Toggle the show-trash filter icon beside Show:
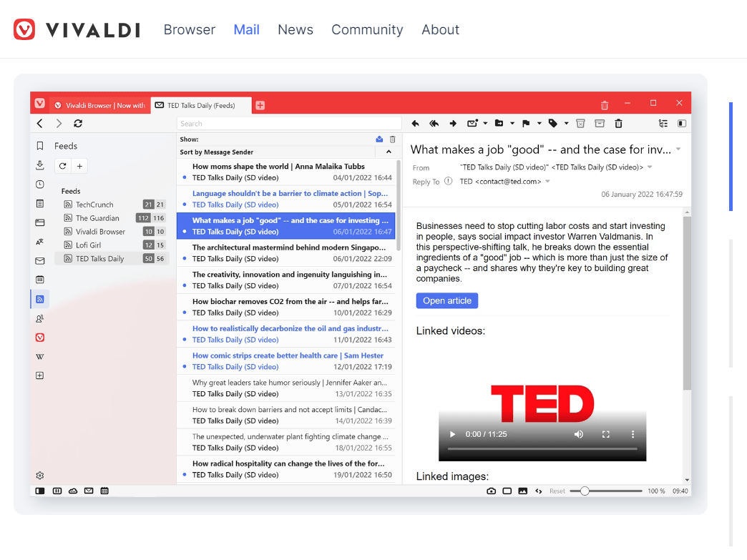This screenshot has height=560, width=747. tap(393, 139)
